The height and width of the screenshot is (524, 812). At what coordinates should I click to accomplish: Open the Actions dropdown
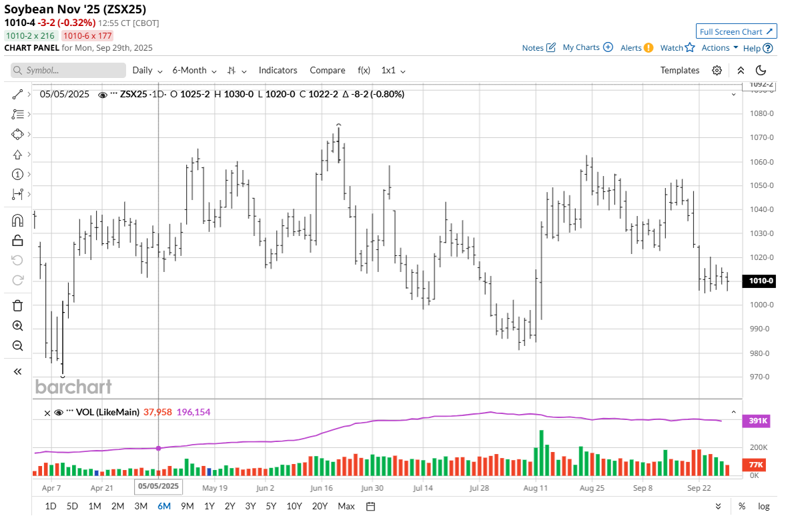(720, 47)
